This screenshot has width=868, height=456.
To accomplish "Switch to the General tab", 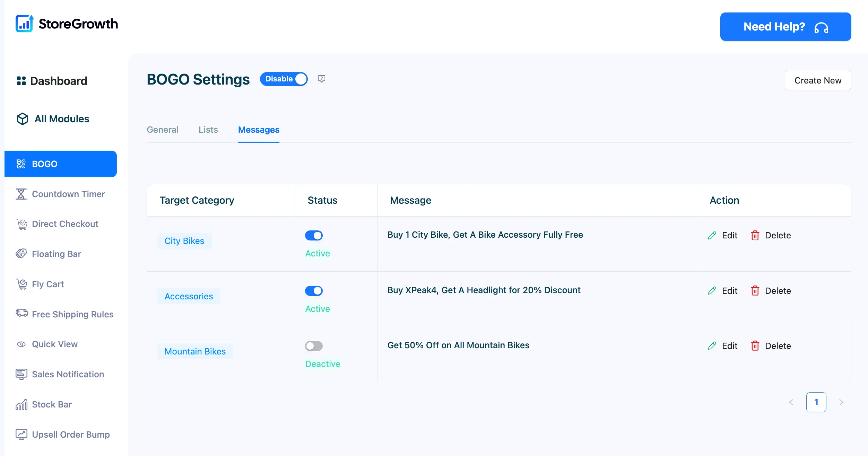I will [163, 130].
